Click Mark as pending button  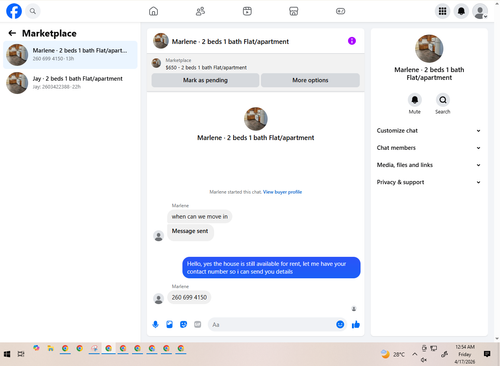[205, 80]
